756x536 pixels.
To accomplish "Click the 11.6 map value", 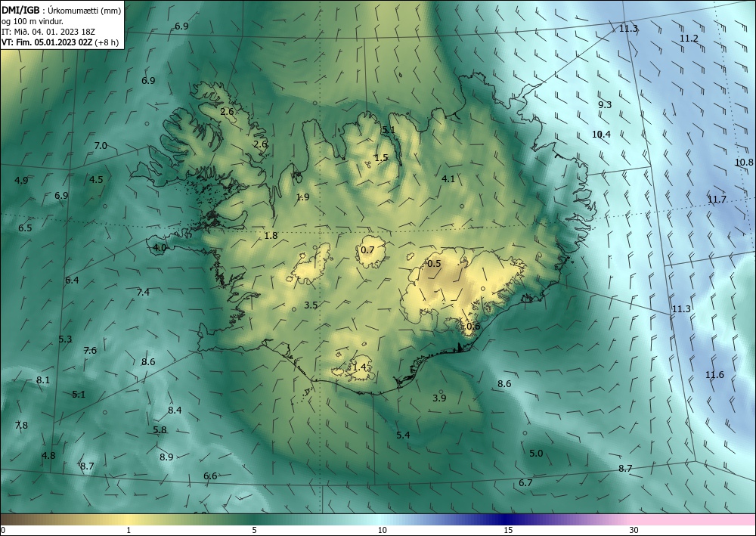I will click(714, 375).
